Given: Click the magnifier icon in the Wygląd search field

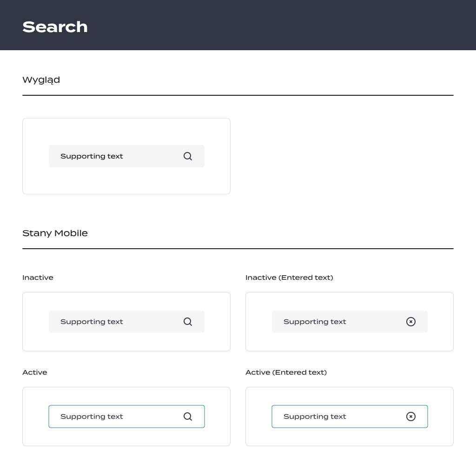Looking at the screenshot, I should pos(188,156).
